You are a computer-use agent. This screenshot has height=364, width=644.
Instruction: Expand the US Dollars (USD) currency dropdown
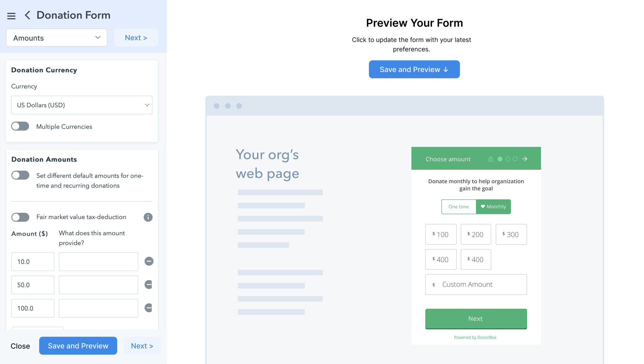[82, 105]
